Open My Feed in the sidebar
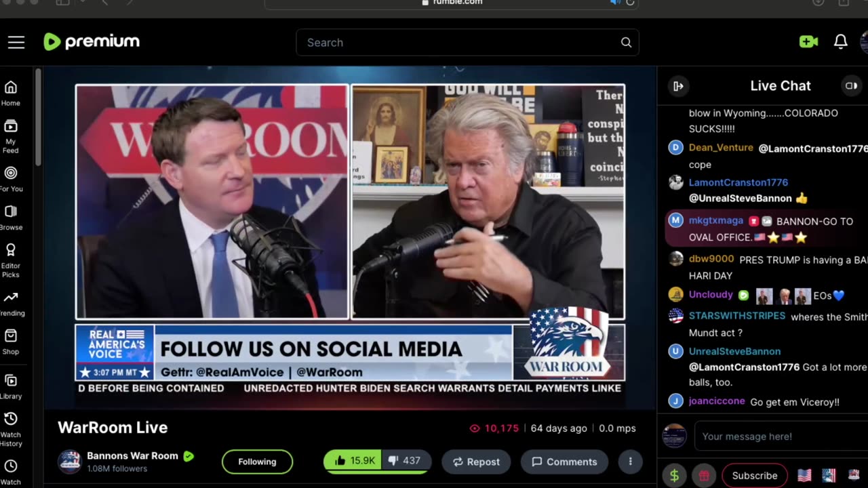868x488 pixels. coord(11,136)
